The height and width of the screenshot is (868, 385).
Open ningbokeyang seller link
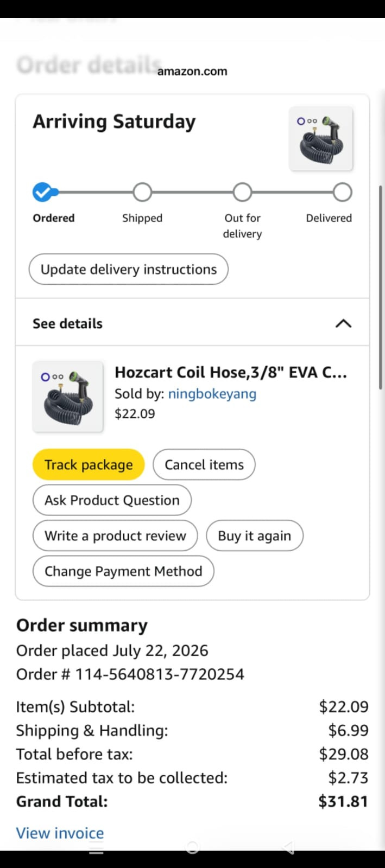point(212,394)
